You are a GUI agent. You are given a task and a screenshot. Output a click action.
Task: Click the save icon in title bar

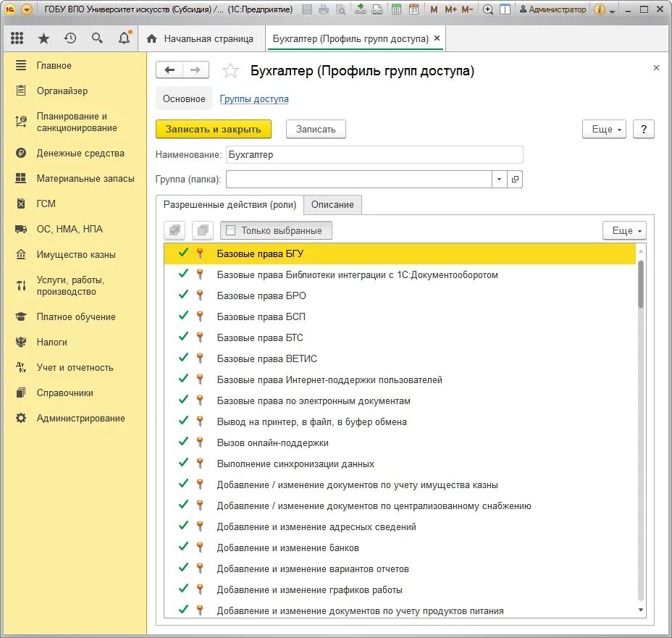coord(307,9)
